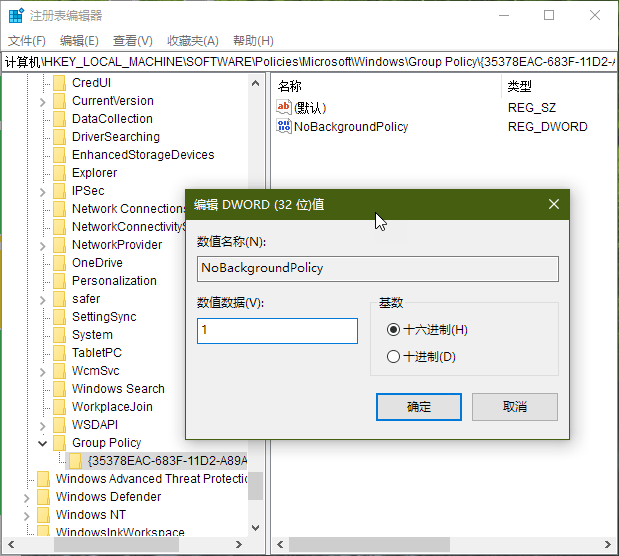Click the Windows Search folder icon
619x556 pixels.
point(60,389)
